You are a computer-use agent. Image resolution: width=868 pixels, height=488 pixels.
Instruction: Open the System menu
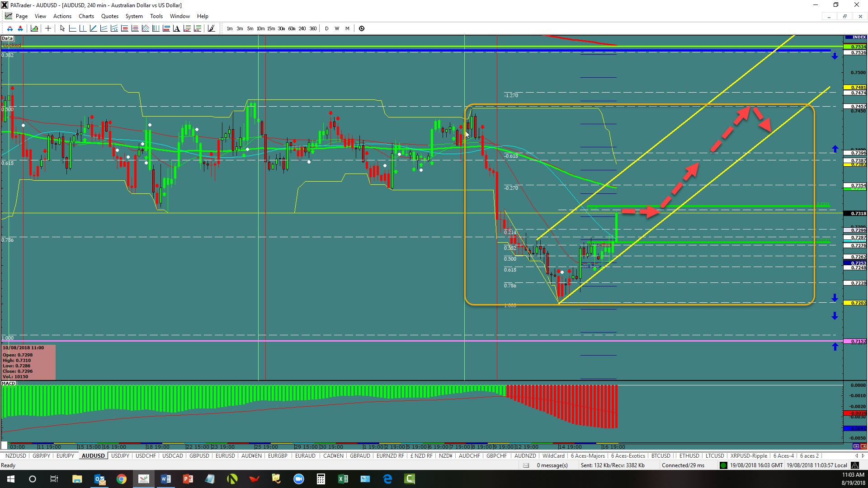(x=134, y=16)
